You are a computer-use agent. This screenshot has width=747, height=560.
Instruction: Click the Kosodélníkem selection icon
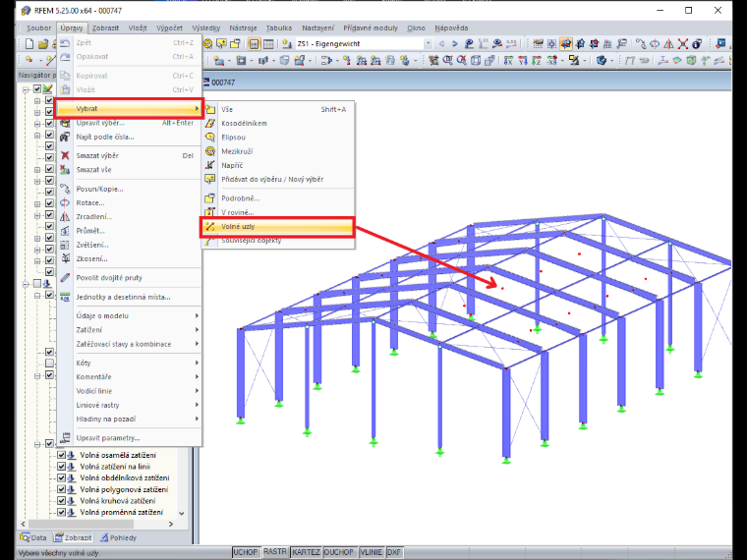[x=210, y=124]
